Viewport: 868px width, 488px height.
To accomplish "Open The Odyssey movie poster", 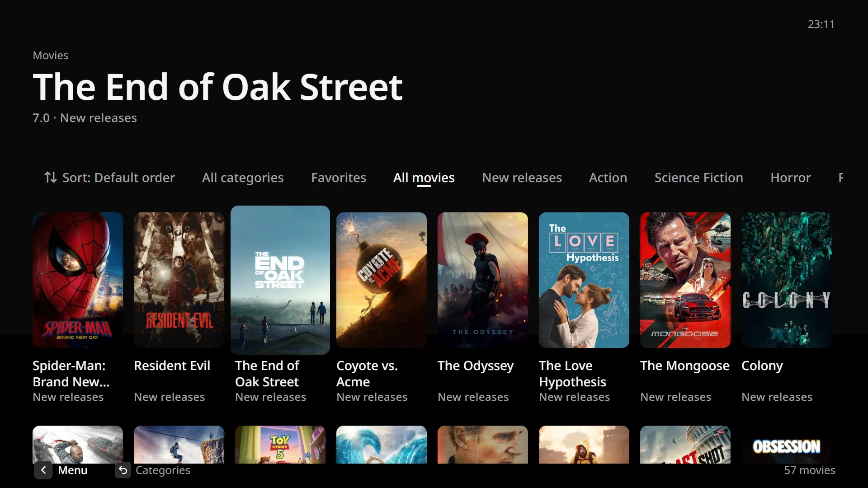I will 483,280.
